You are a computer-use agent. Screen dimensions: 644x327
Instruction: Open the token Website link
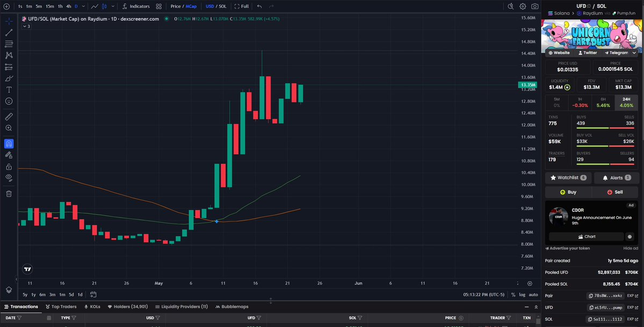click(x=559, y=53)
